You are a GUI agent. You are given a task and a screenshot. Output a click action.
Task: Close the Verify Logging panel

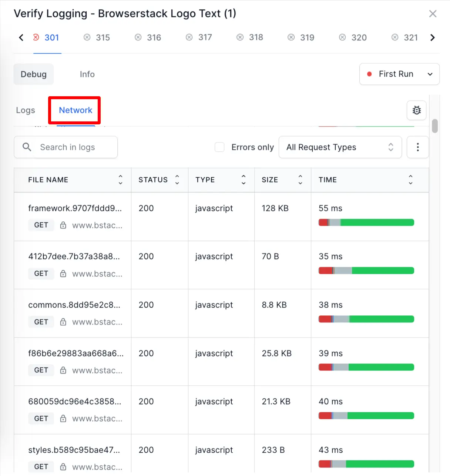[x=433, y=14]
